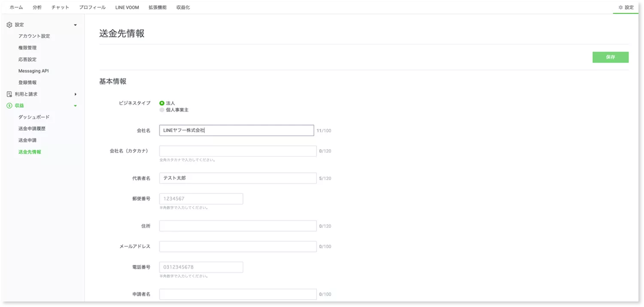Collapse the 収益 sidebar section arrow

coord(76,105)
